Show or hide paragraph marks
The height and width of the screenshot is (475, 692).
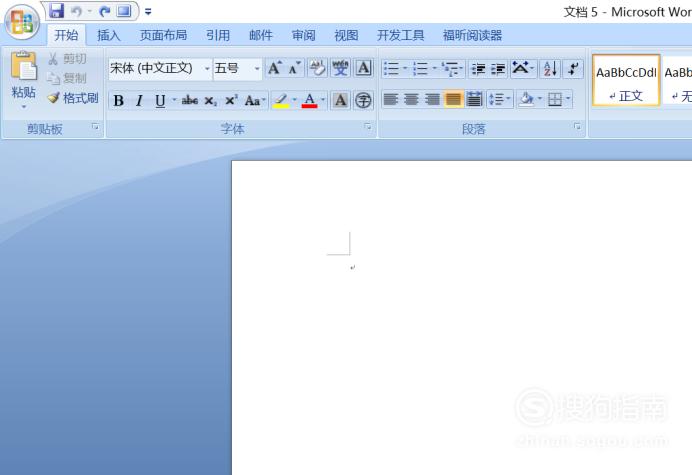pos(573,69)
